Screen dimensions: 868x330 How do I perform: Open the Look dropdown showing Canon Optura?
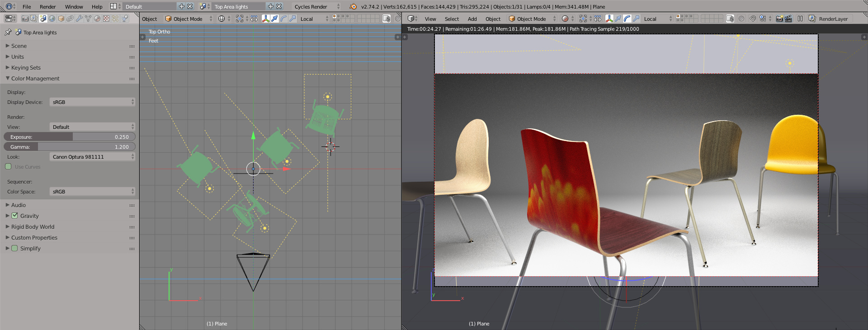click(92, 157)
